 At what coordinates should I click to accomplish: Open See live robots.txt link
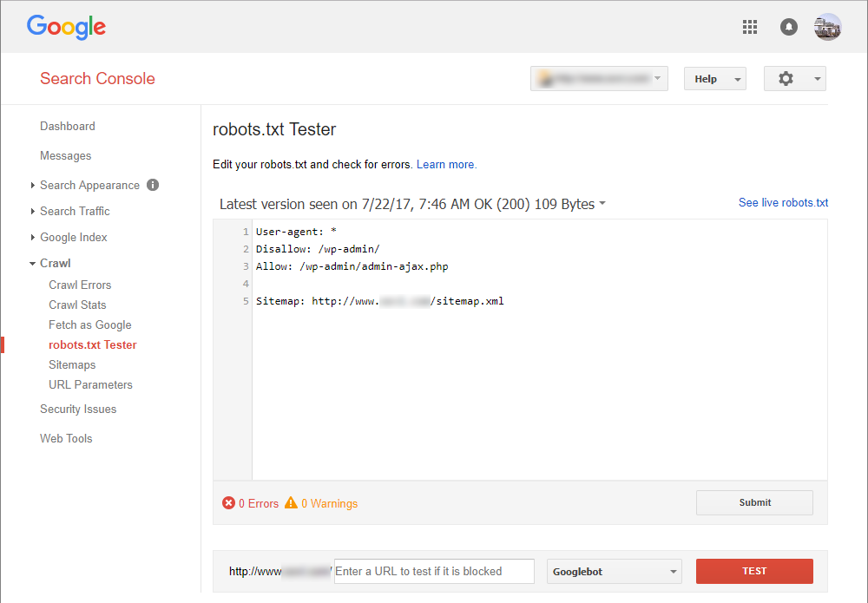pos(783,202)
